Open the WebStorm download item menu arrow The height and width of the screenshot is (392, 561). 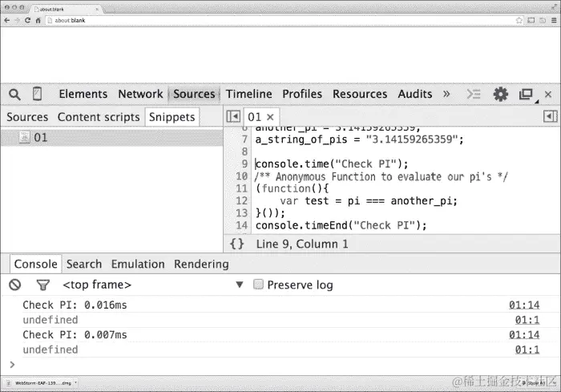[75, 382]
